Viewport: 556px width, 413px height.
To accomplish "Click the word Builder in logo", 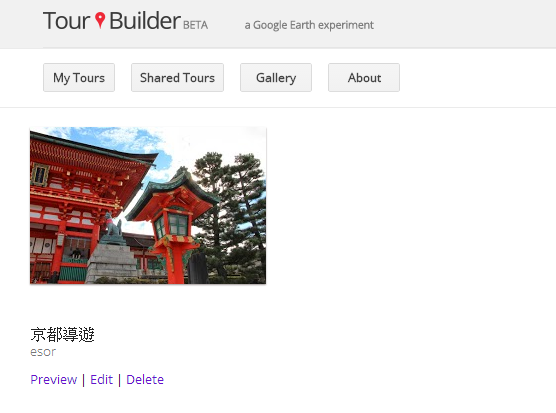I will click(x=145, y=21).
